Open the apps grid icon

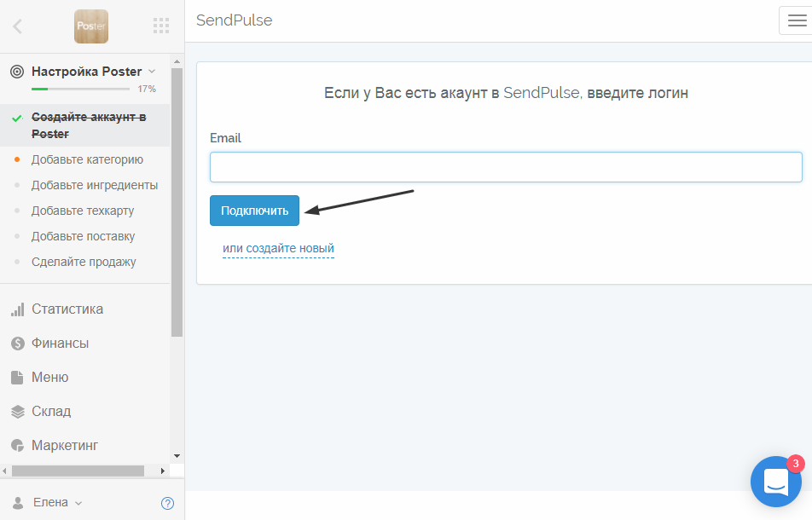(x=161, y=26)
